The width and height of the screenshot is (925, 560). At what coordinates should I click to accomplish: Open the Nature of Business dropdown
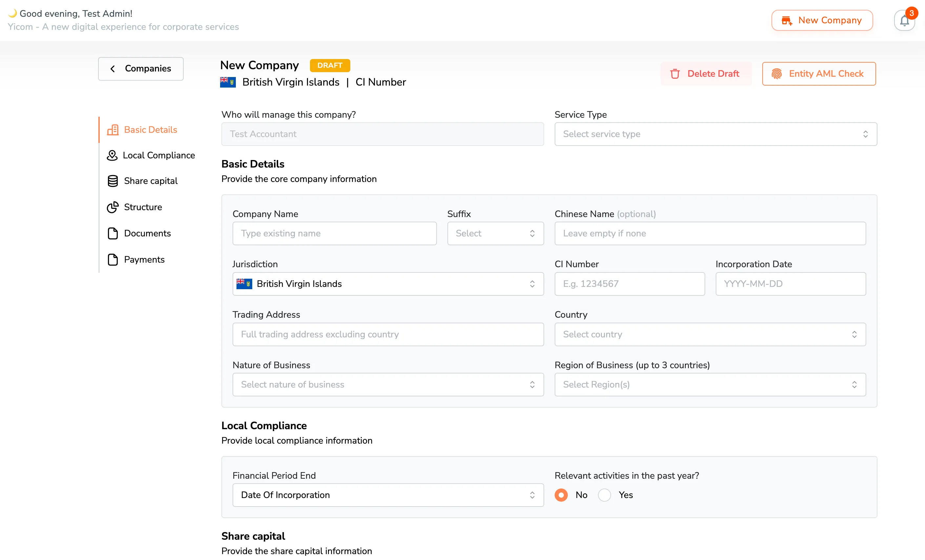pyautogui.click(x=388, y=385)
